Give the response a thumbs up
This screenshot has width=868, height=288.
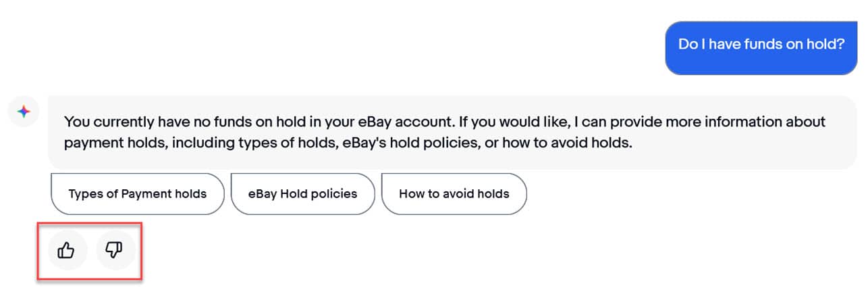66,251
